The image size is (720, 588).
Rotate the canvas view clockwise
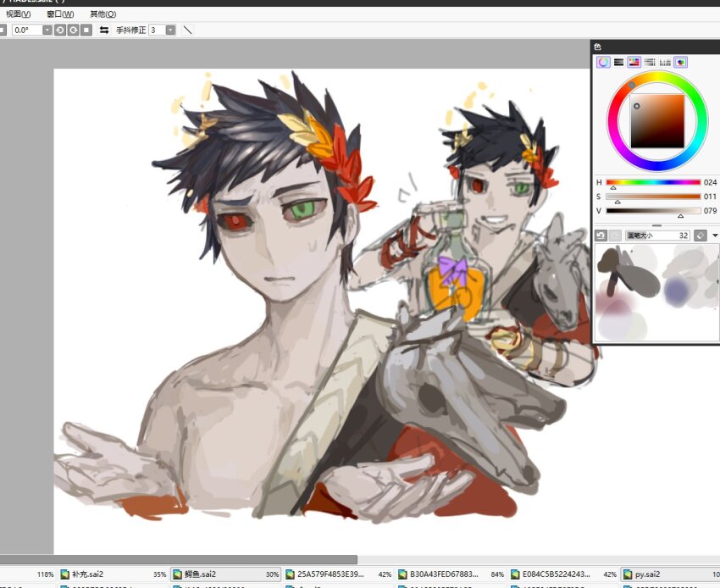[73, 30]
